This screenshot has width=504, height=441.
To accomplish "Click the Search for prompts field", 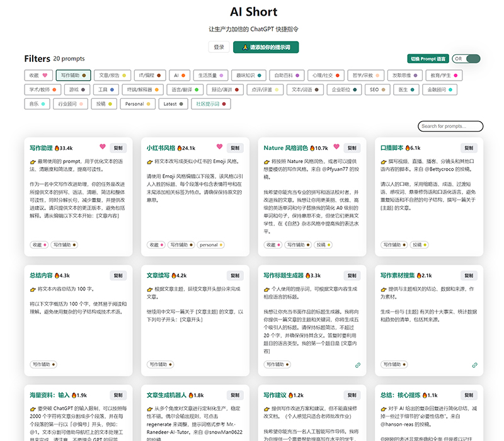I will (x=449, y=126).
